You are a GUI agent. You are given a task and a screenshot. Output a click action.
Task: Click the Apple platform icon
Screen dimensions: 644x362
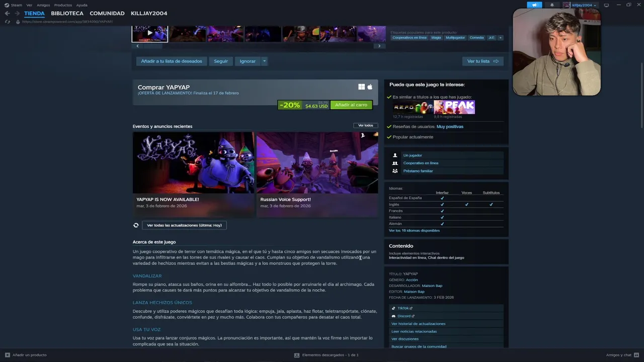[x=370, y=87]
